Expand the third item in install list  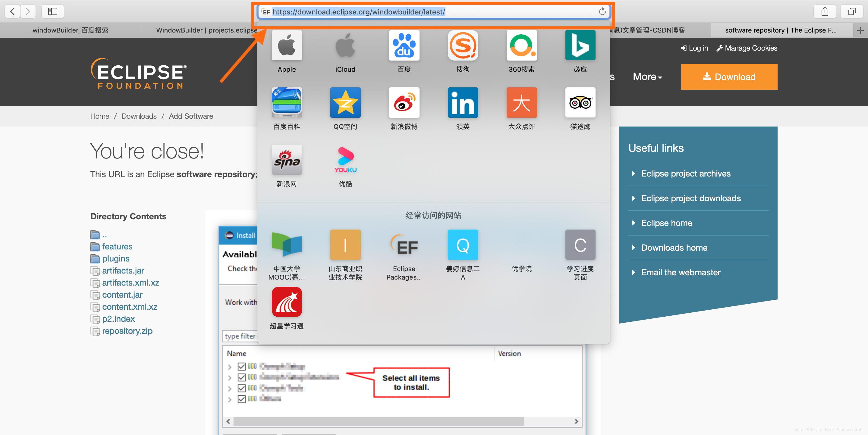point(229,389)
